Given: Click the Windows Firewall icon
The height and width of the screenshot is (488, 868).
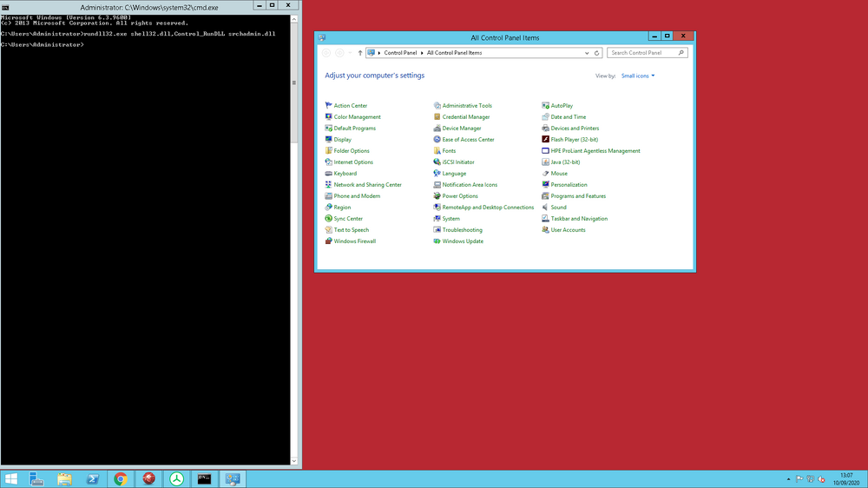Looking at the screenshot, I should click(328, 241).
